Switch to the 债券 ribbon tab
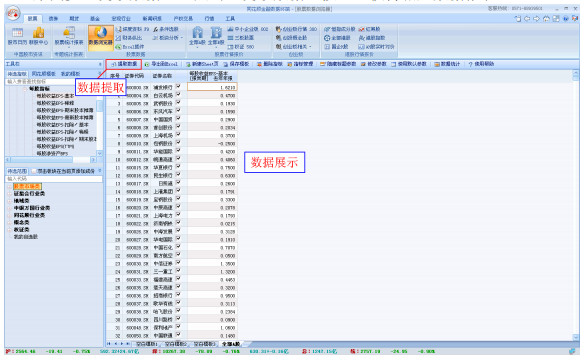The image size is (584, 361). (53, 18)
